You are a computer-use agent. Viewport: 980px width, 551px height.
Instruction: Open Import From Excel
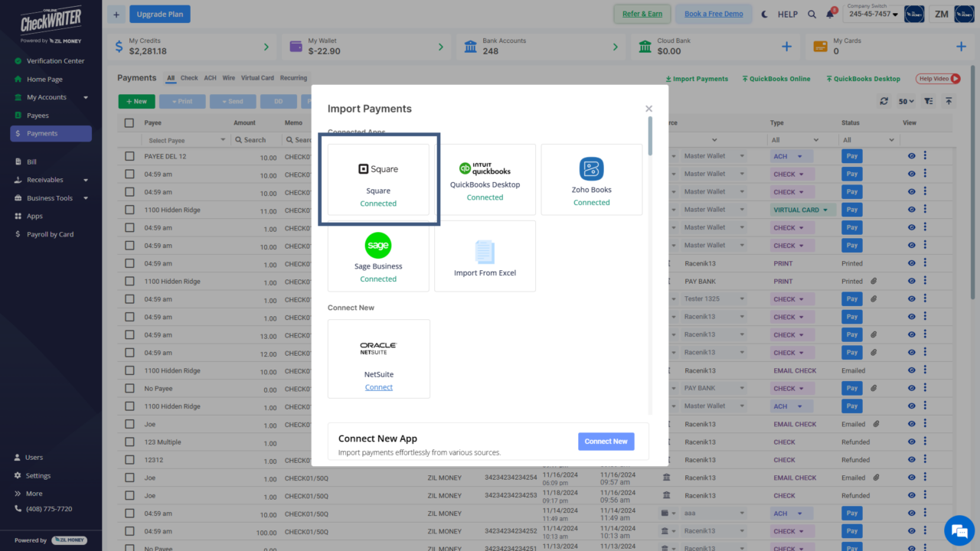[485, 256]
